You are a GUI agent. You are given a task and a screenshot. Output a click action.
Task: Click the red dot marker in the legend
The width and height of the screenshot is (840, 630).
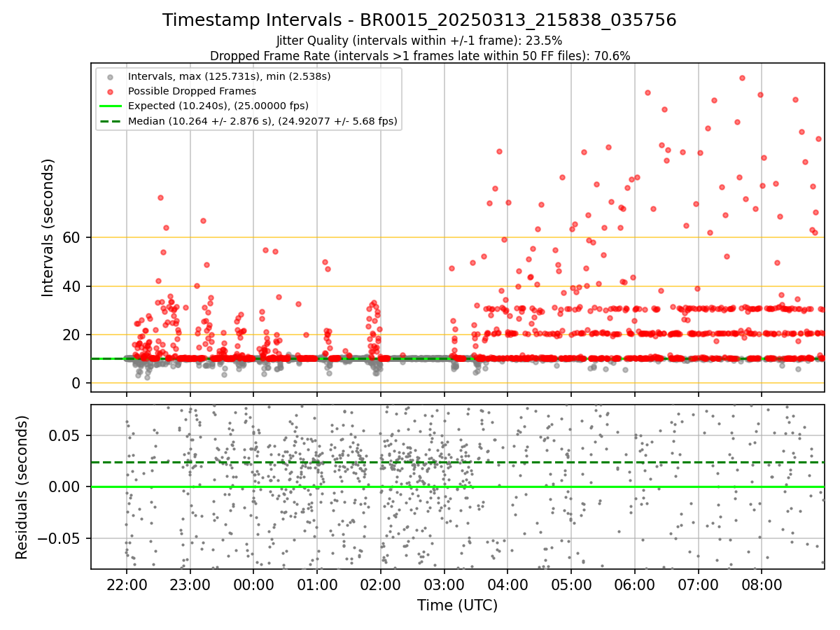111,91
